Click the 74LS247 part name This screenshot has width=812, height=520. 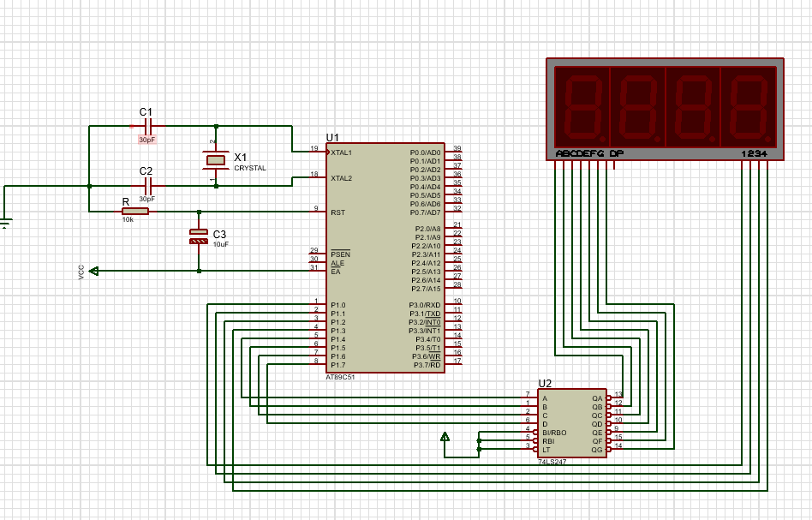pyautogui.click(x=552, y=462)
